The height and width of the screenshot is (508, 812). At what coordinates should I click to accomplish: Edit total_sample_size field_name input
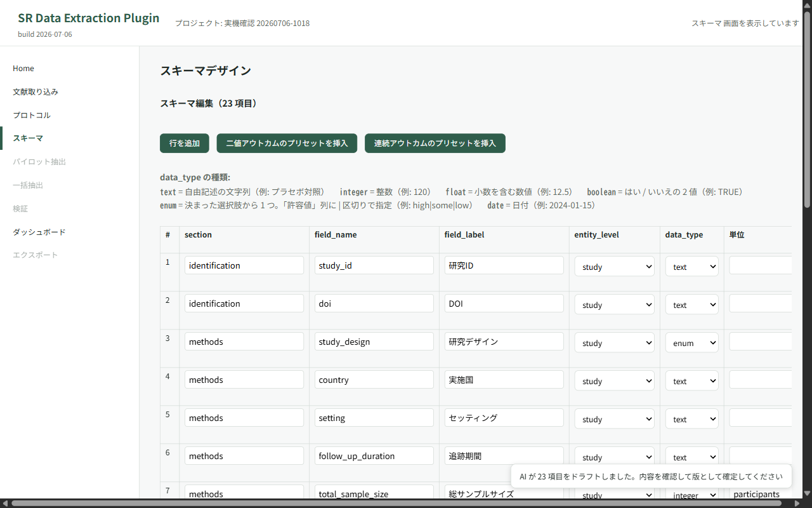point(374,493)
